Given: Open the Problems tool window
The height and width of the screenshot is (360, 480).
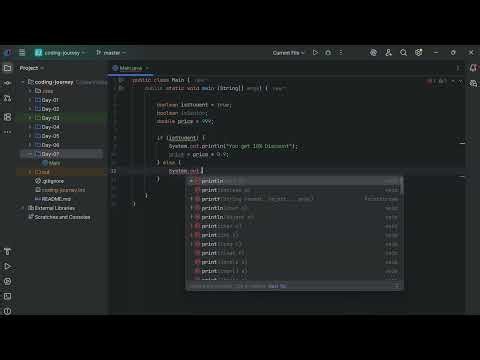Looking at the screenshot, I should tap(7, 311).
